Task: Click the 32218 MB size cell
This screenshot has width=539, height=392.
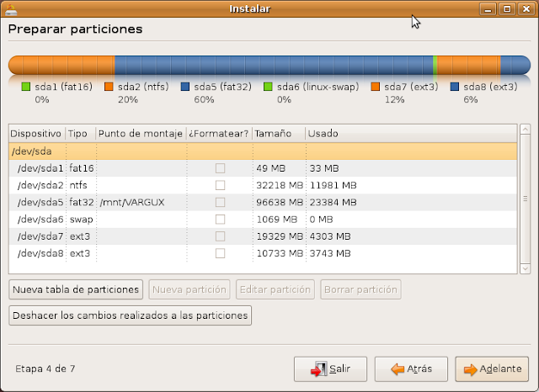Action: [x=280, y=185]
